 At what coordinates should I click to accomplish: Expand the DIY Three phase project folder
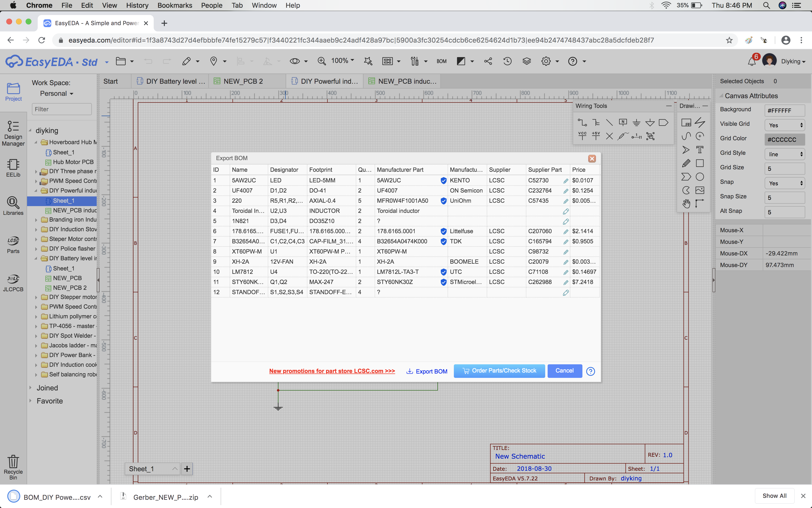click(36, 171)
